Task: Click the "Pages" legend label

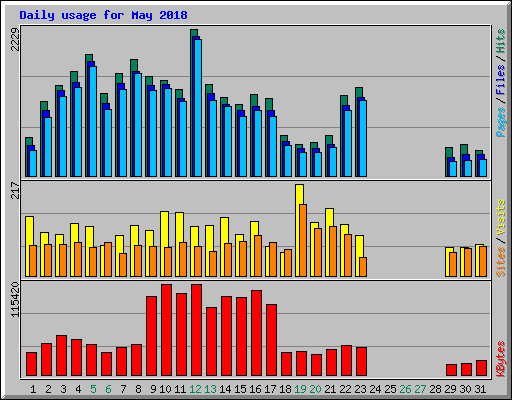Action: tap(501, 122)
